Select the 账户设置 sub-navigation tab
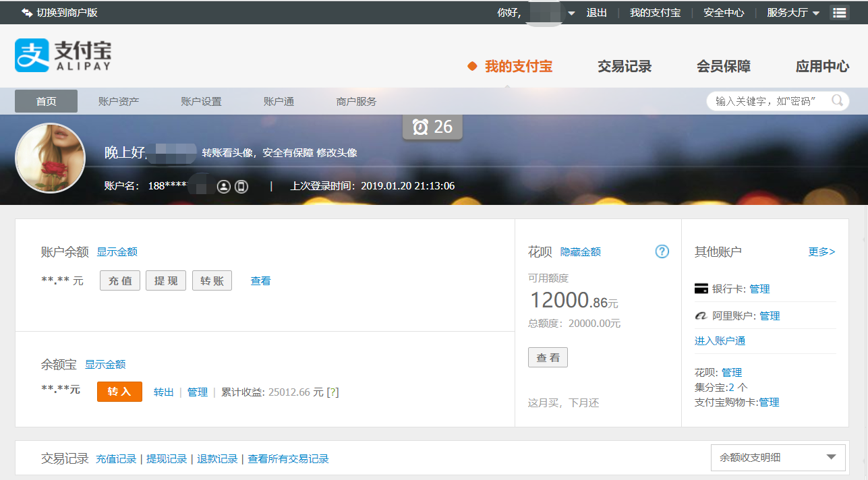868x480 pixels. 201,101
